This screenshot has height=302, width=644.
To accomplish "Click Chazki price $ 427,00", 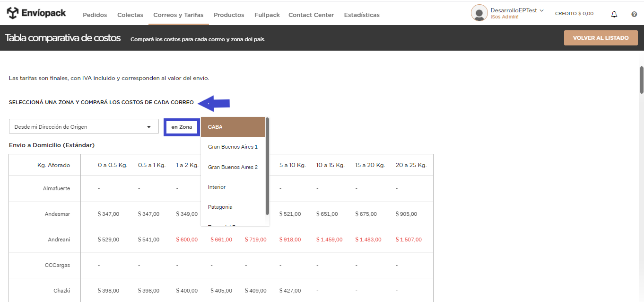I will 290,291.
